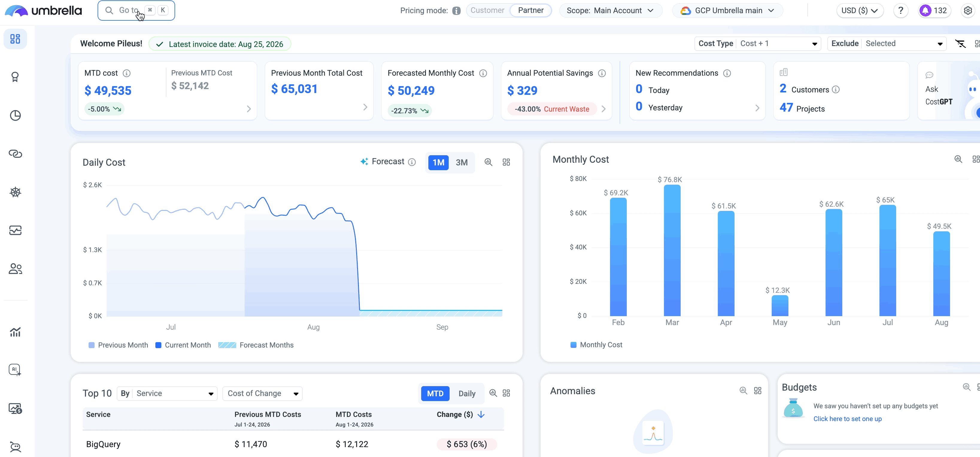Switch pricing mode to Customer
The height and width of the screenshot is (457, 980).
coord(487,11)
